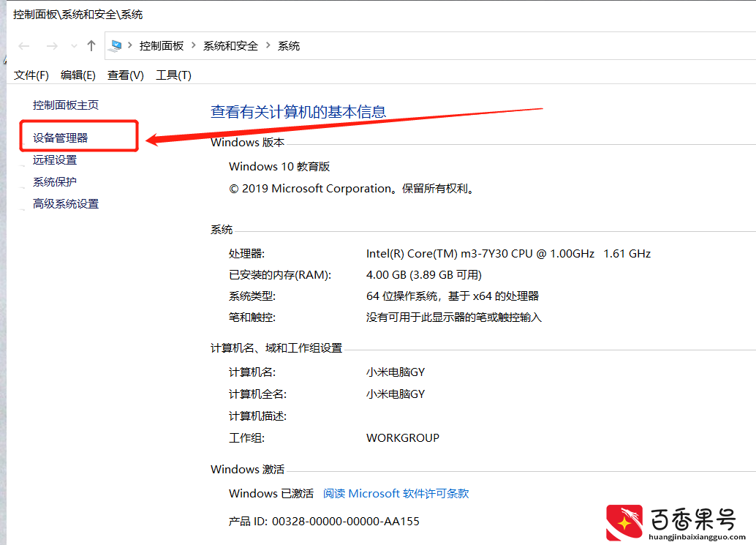The width and height of the screenshot is (756, 545).
Task: Open 阅读 Microsoft 软件许可条款 link
Action: (396, 493)
